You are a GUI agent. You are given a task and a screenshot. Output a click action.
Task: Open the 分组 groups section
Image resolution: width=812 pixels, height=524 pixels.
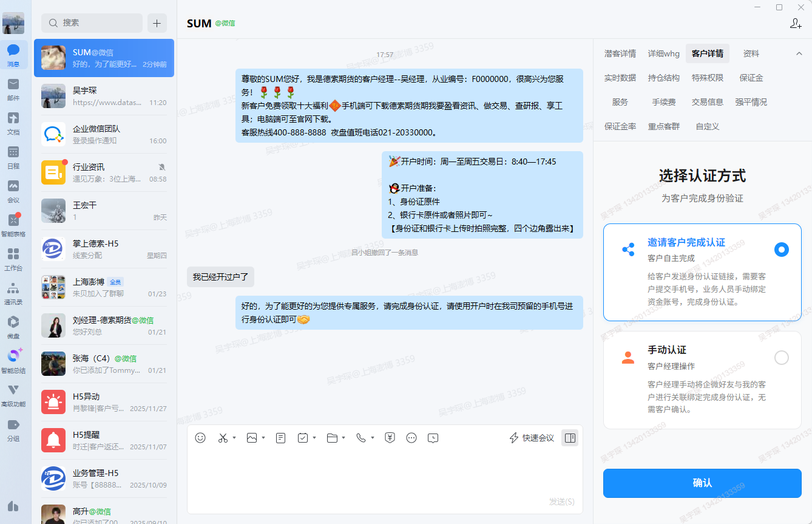(13, 429)
